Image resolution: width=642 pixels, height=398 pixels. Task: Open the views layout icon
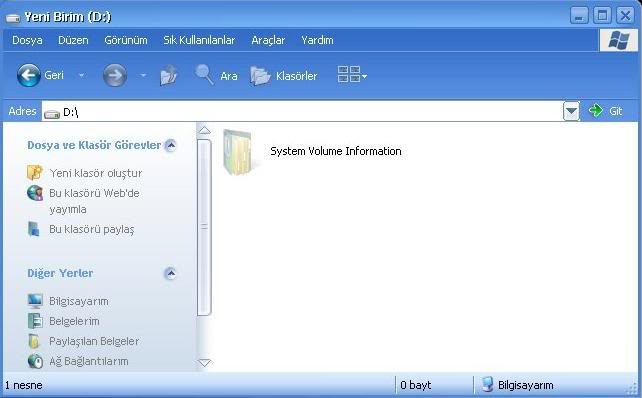[349, 75]
